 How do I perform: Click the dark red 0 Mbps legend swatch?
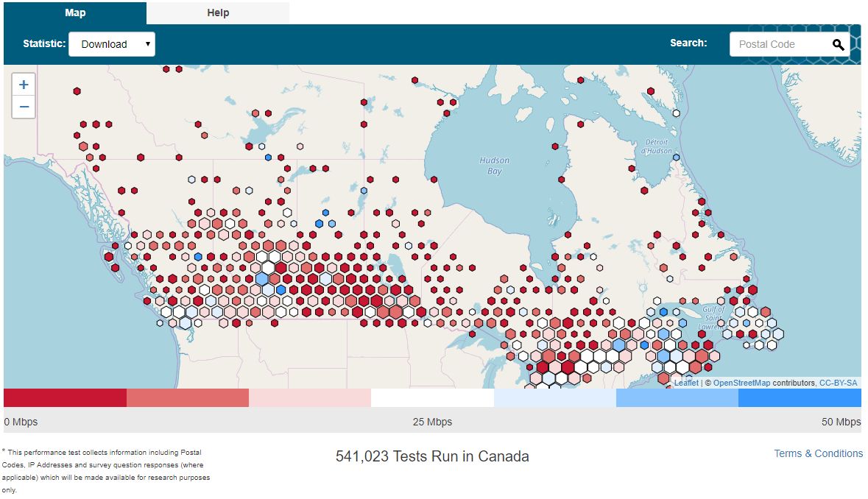pyautogui.click(x=65, y=397)
